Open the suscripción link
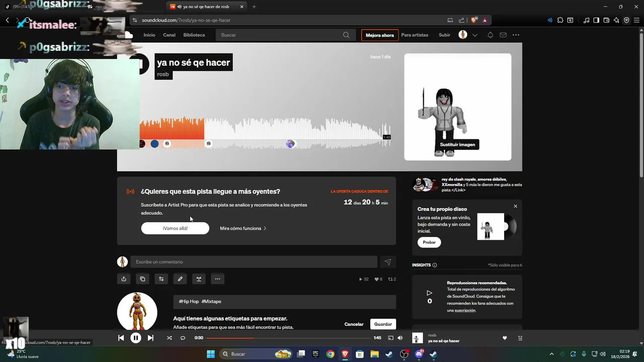The image size is (644, 362). click(465, 310)
